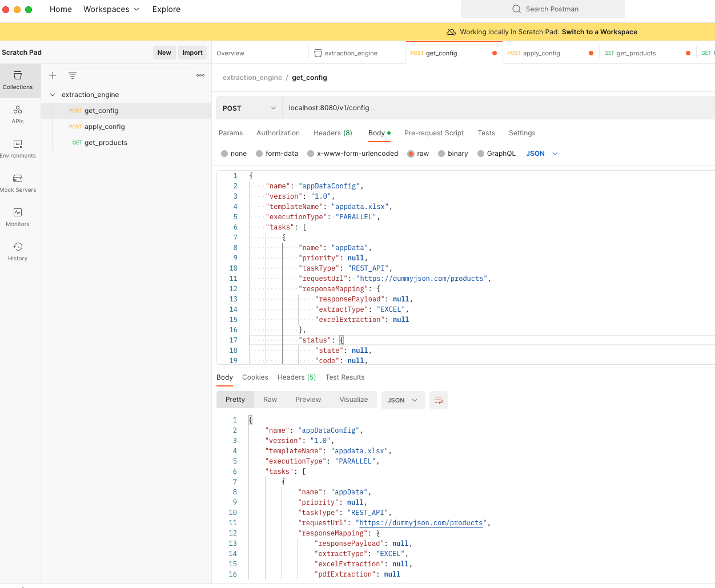
Task: Switch to the GET get_products tab
Action: (x=630, y=53)
